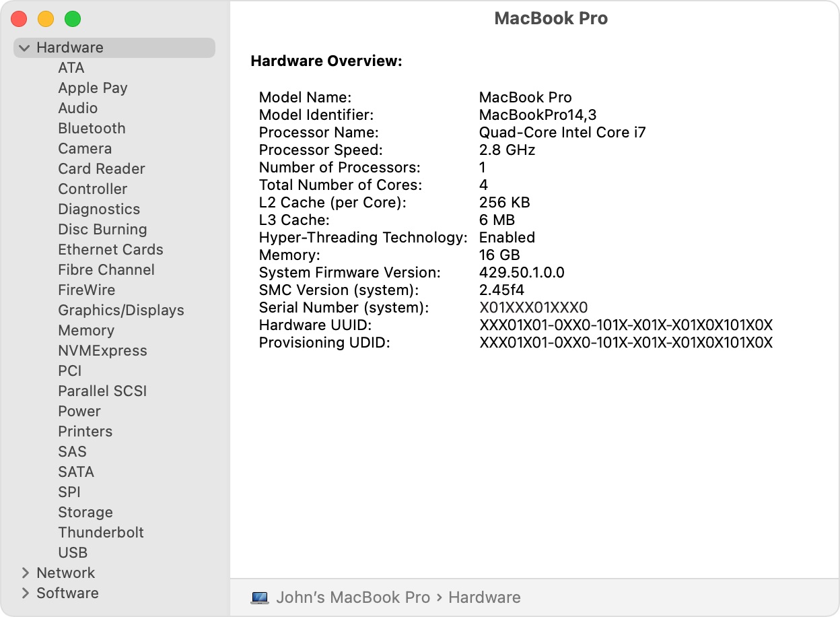Screen dimensions: 840x617
Task: Select the Power sidebar item
Action: click(79, 412)
